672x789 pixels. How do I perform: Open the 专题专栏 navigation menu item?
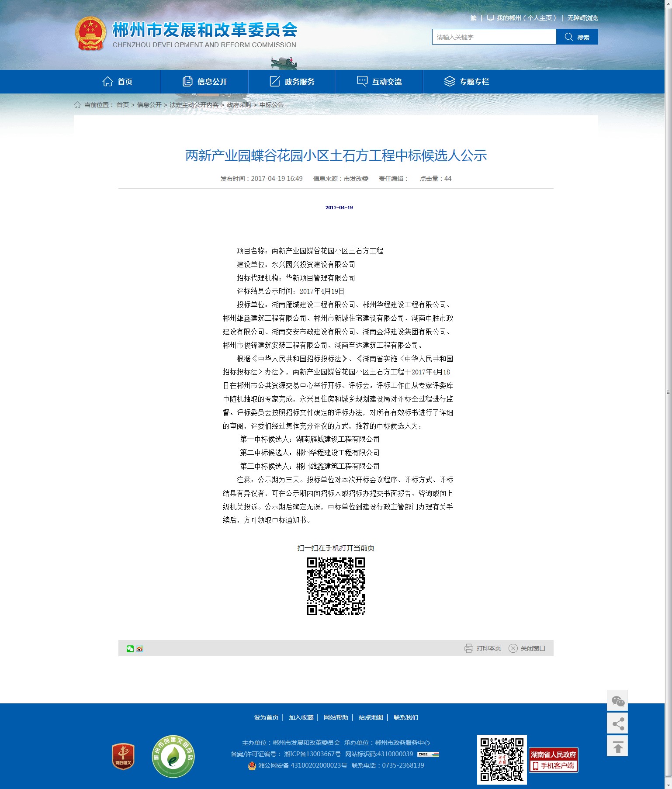coord(467,82)
